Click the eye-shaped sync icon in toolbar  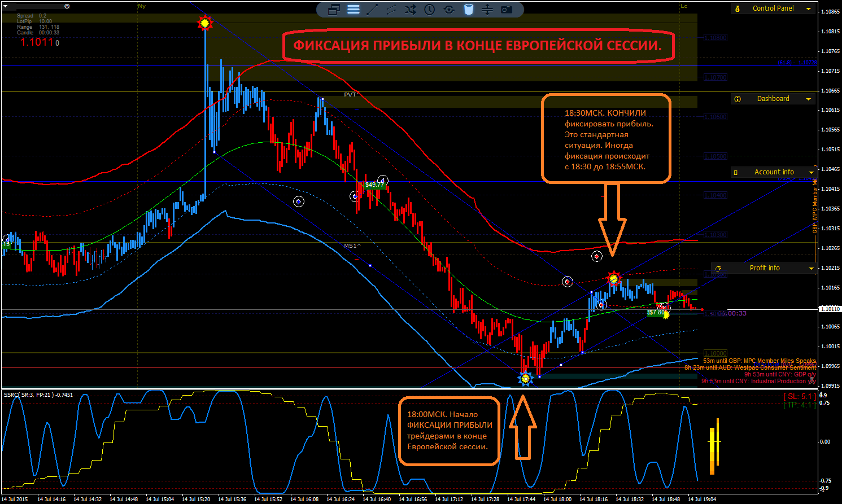point(449,10)
